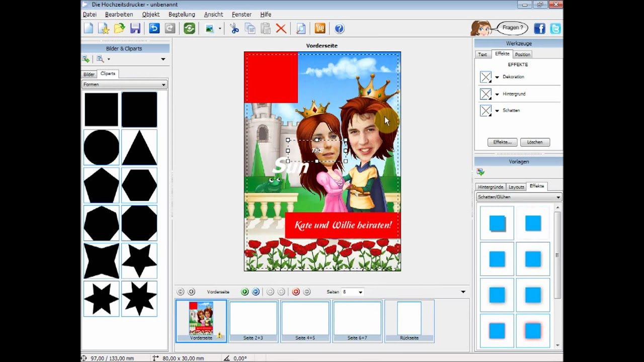Select the scissors Cut icon
This screenshot has width=644, height=362.
tap(234, 29)
